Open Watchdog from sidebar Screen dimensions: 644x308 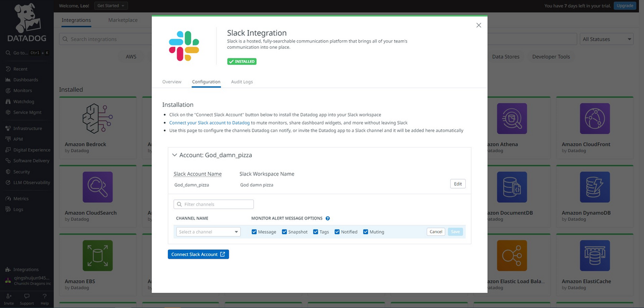[24, 101]
